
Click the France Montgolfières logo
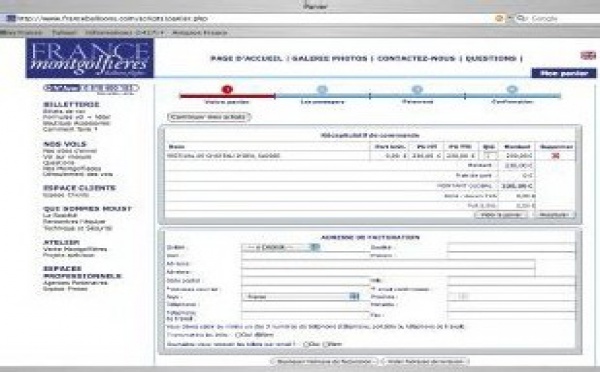click(90, 58)
